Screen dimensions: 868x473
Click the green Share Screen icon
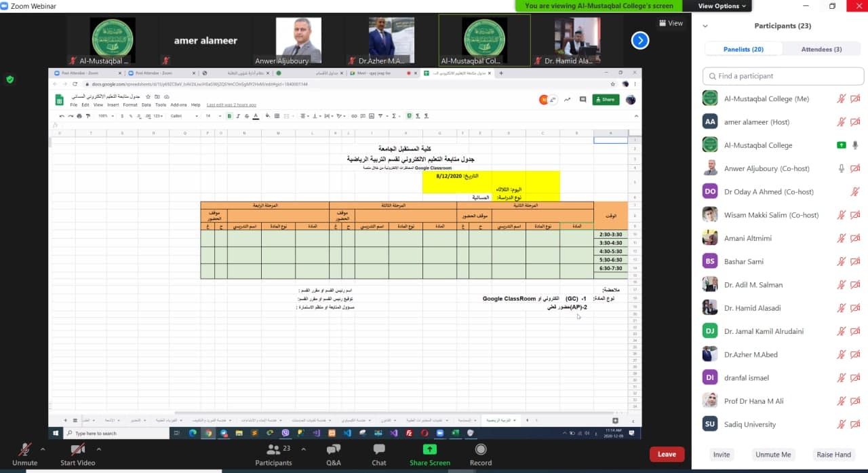tap(429, 449)
